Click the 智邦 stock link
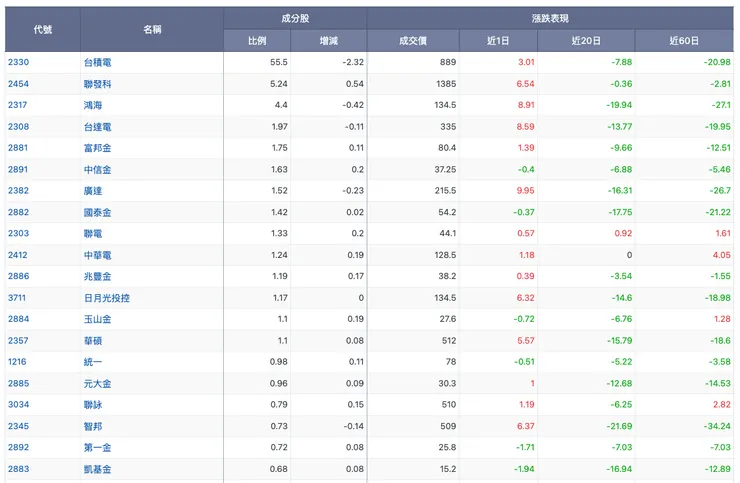Viewport: 740px width, 483px height. pyautogui.click(x=93, y=426)
